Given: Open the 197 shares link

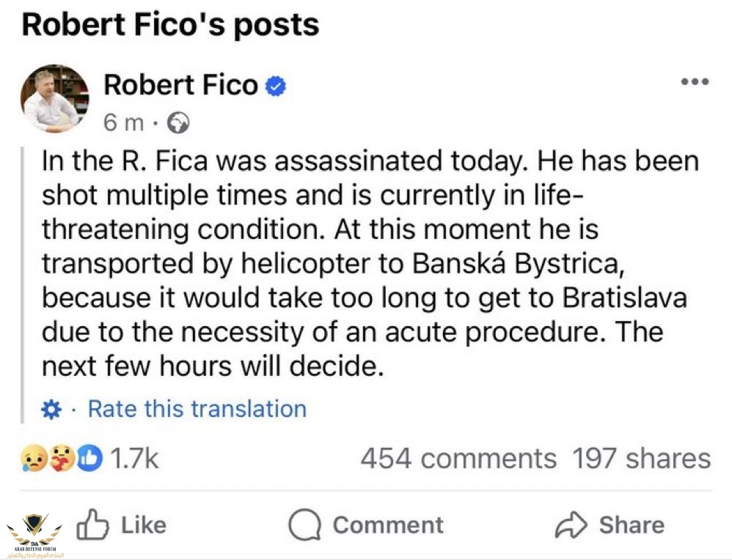Looking at the screenshot, I should (641, 459).
